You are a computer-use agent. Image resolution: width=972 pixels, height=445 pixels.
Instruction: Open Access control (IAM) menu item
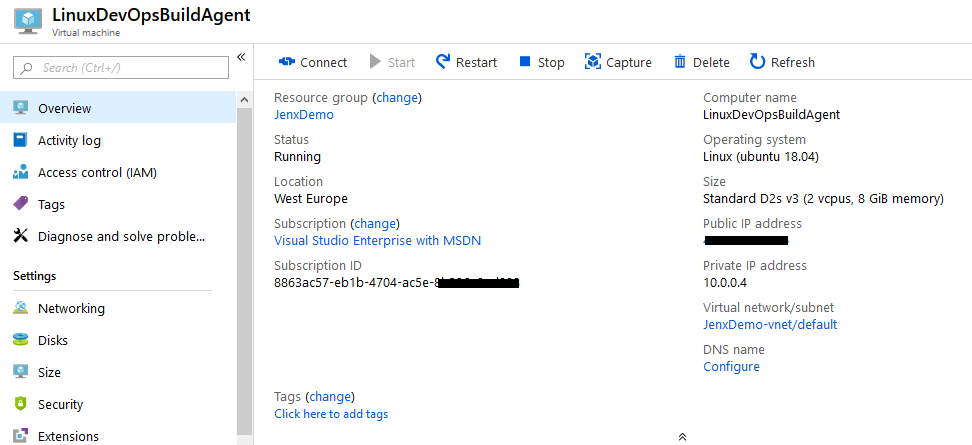click(118, 172)
